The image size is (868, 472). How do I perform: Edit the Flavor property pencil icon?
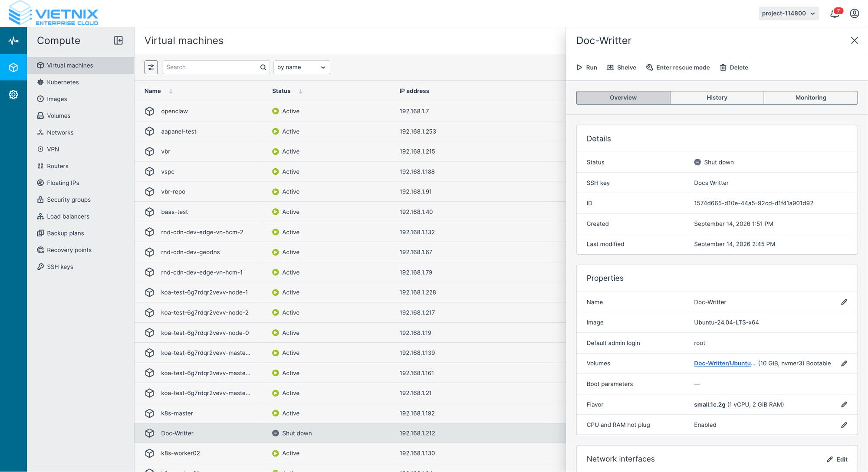click(x=844, y=404)
